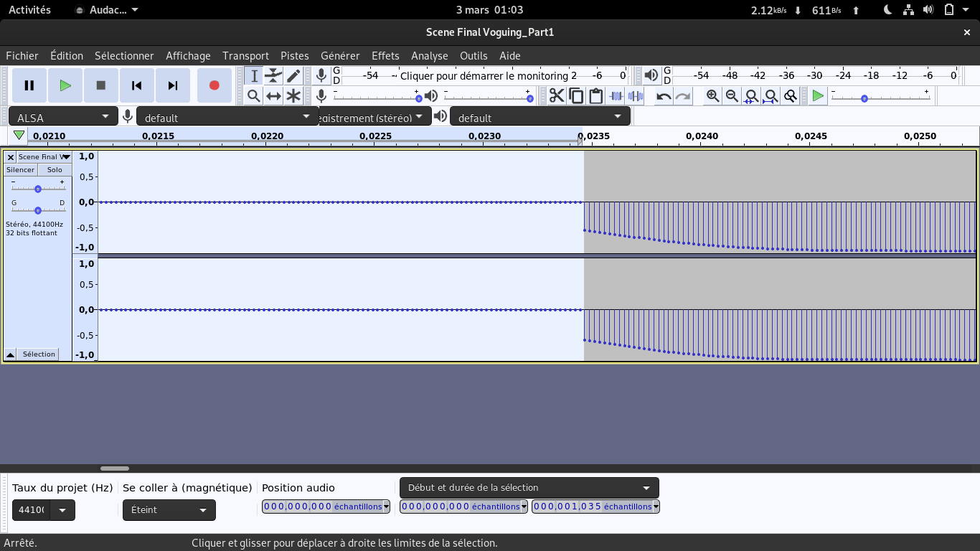The height and width of the screenshot is (551, 980).
Task: Select the Draw pencil tool
Action: (x=293, y=76)
